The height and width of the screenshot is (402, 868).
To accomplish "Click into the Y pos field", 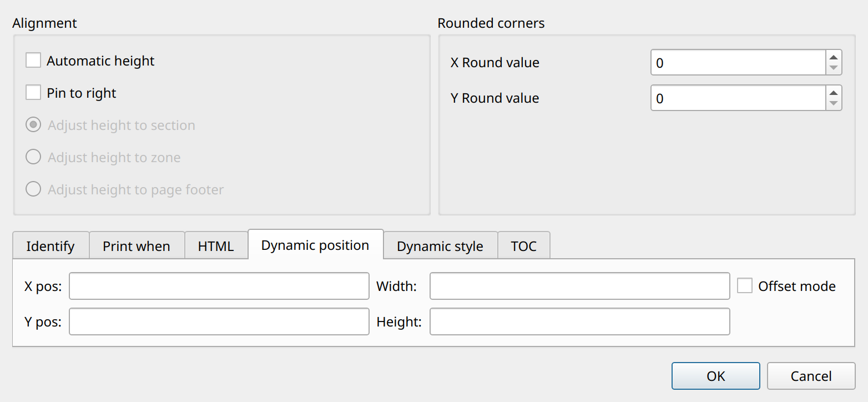I will (x=219, y=321).
